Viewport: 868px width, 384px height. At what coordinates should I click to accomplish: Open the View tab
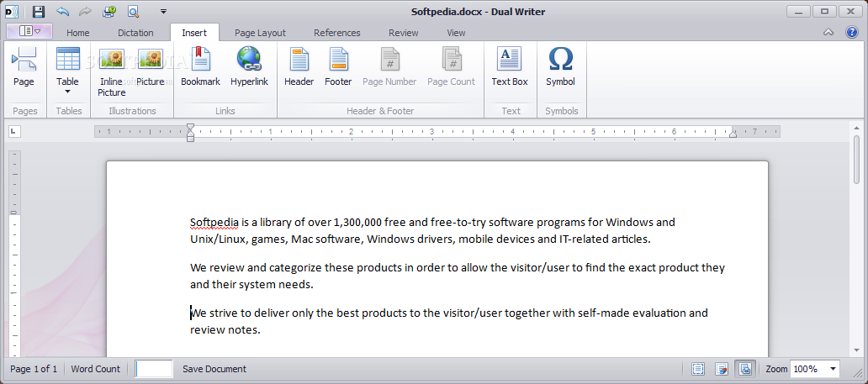[456, 33]
